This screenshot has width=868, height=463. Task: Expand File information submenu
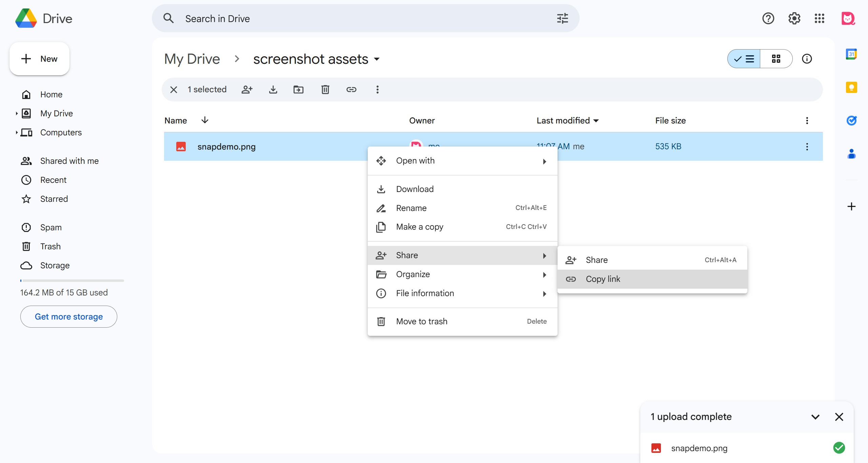[x=463, y=293]
